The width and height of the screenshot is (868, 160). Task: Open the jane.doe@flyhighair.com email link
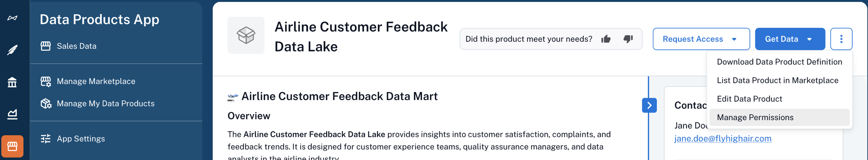click(723, 139)
